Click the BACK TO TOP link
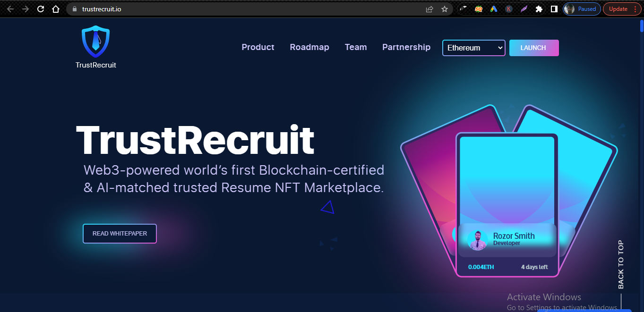 coord(621,265)
